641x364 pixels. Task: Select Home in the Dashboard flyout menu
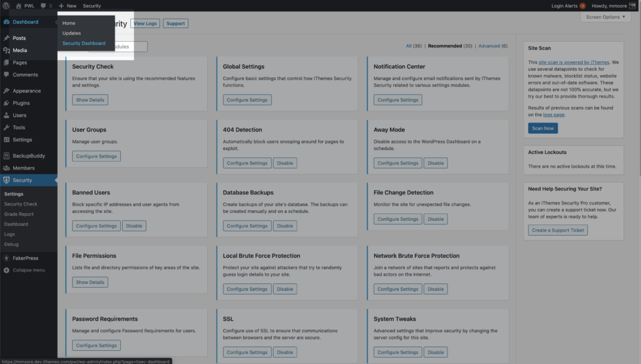69,23
